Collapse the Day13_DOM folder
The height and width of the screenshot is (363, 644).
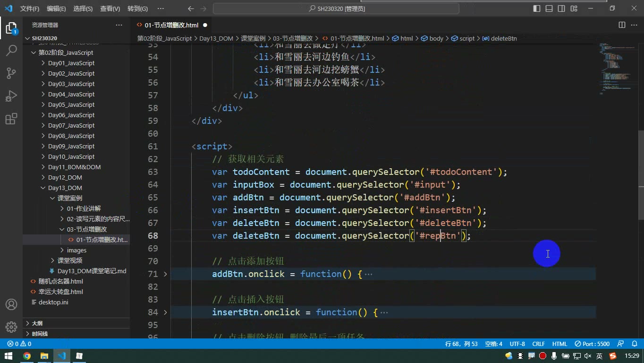[43, 188]
